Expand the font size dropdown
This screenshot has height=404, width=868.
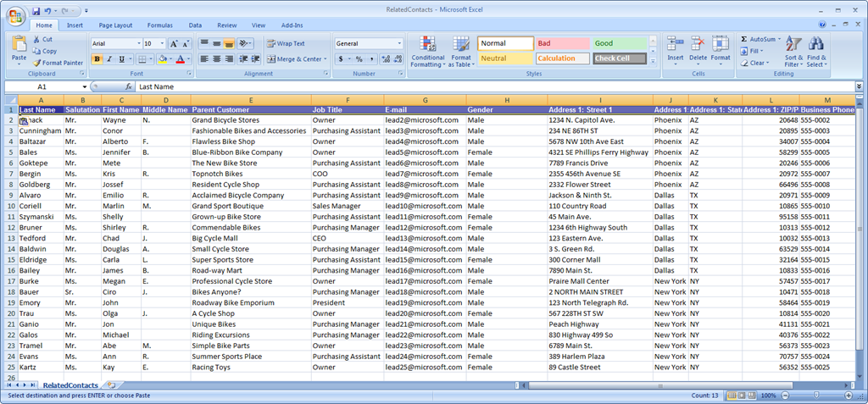click(x=162, y=44)
